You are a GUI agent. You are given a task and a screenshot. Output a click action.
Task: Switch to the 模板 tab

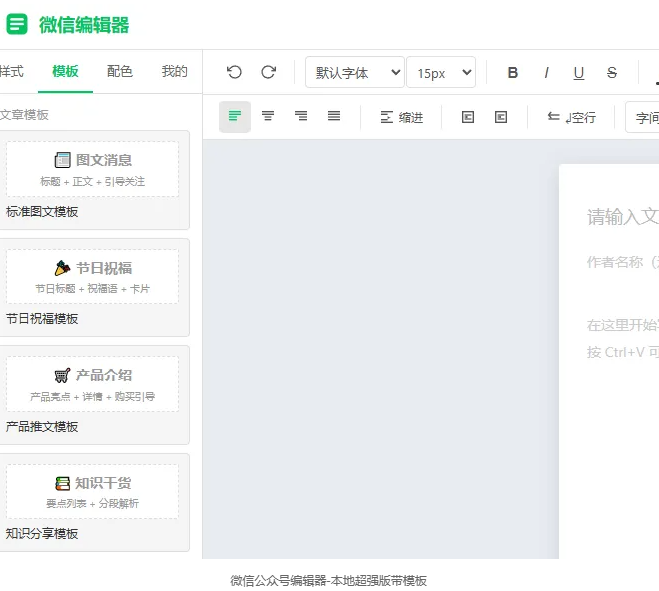(65, 71)
